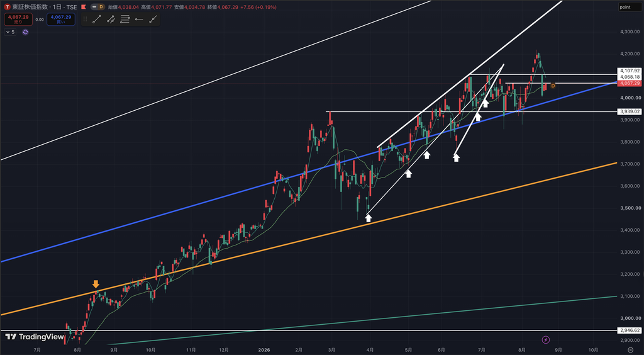Select the last diagonal line tool in favorites toolbar
Image resolution: width=644 pixels, height=355 pixels.
153,20
